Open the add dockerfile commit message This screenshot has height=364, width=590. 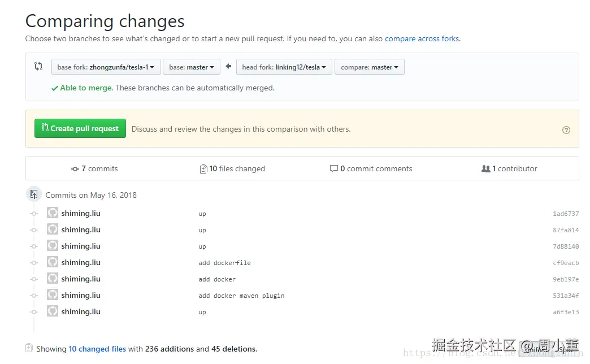(224, 263)
